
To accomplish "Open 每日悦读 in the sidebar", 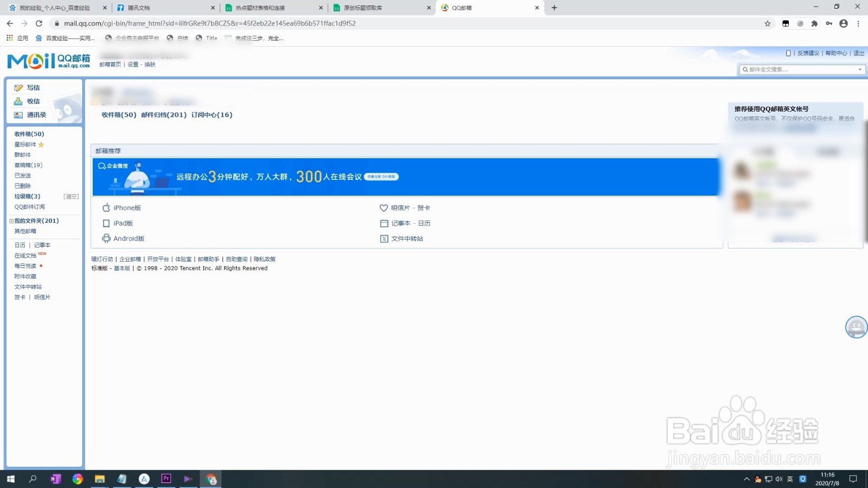I will click(x=25, y=266).
